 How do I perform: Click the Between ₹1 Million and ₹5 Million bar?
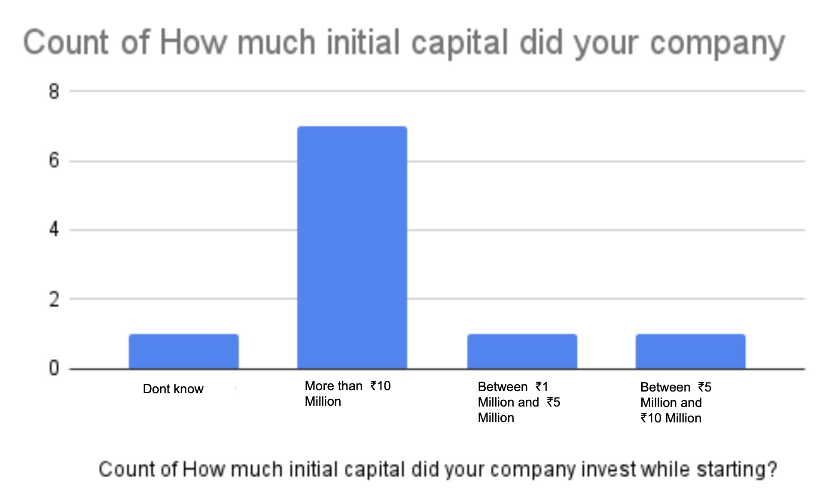pos(522,351)
